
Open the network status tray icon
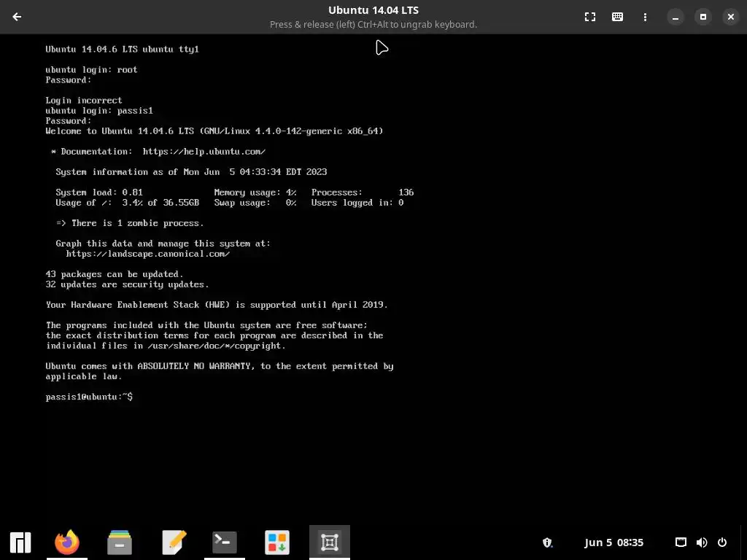[x=681, y=542]
